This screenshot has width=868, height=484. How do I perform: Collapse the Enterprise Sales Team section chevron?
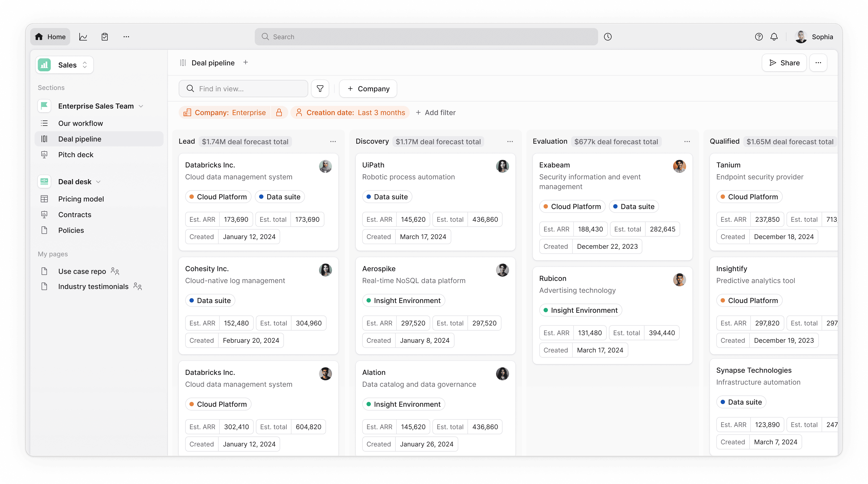click(x=141, y=106)
